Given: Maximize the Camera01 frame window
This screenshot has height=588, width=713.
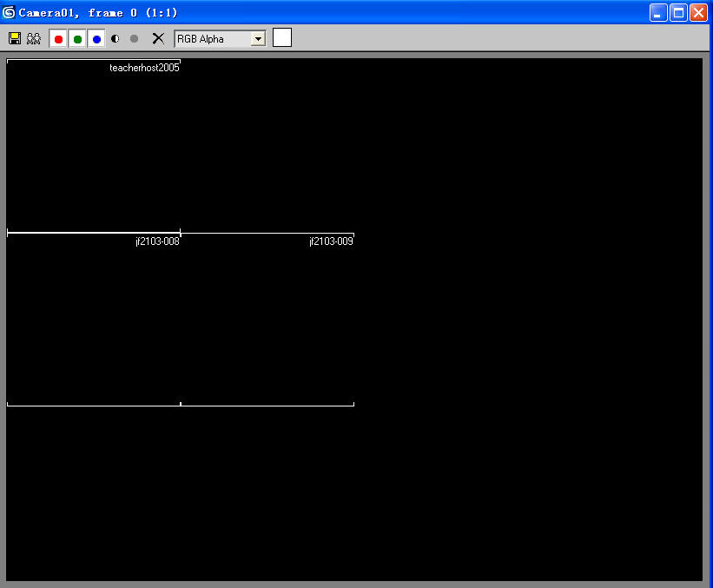Looking at the screenshot, I should click(678, 12).
